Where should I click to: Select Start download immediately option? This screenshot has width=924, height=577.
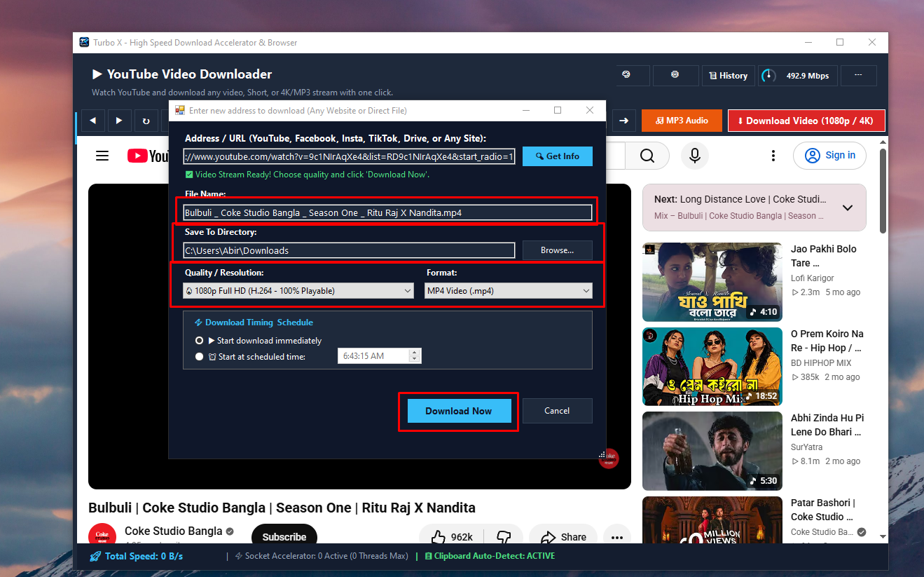point(200,341)
